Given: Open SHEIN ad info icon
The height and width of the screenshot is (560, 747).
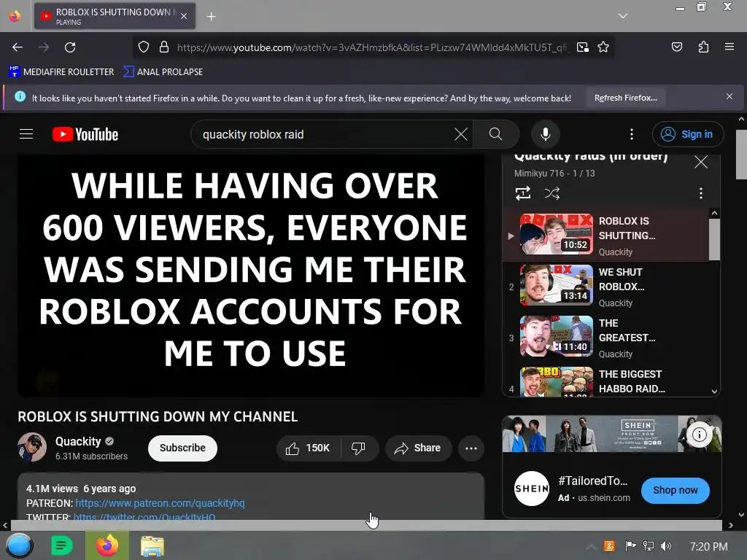Looking at the screenshot, I should [699, 435].
